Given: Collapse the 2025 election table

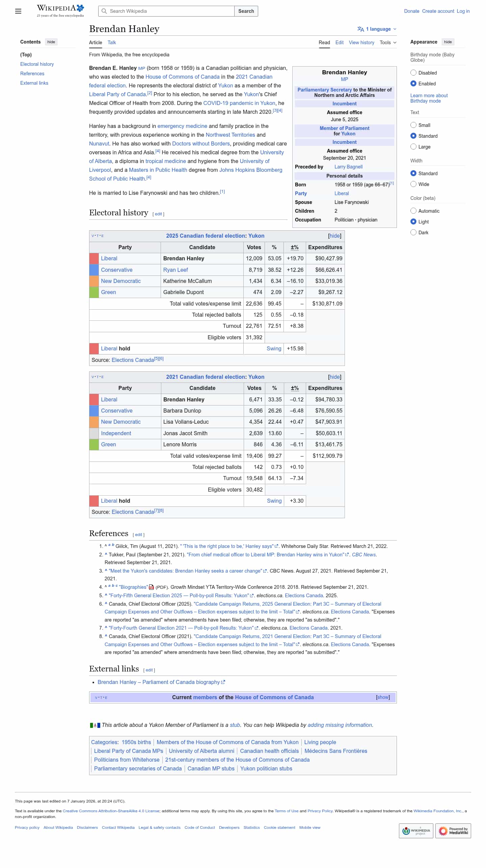Looking at the screenshot, I should click(x=335, y=236).
